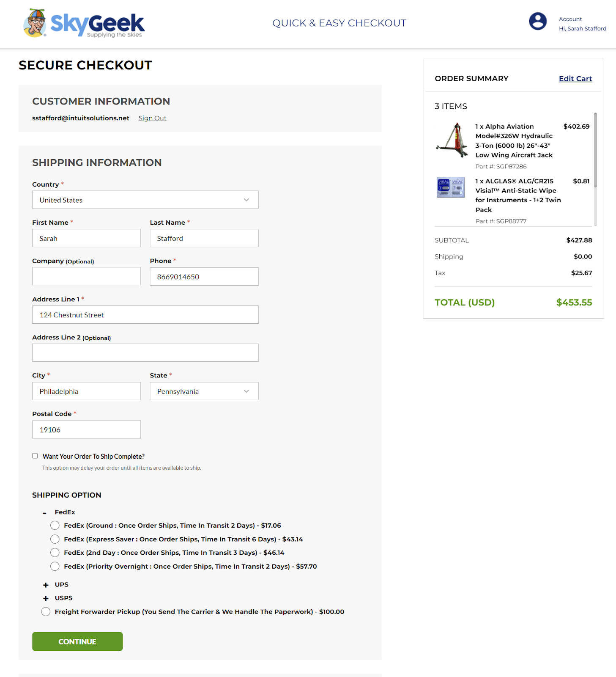This screenshot has width=616, height=677.
Task: Click the SkyGeek logo
Action: click(x=84, y=23)
